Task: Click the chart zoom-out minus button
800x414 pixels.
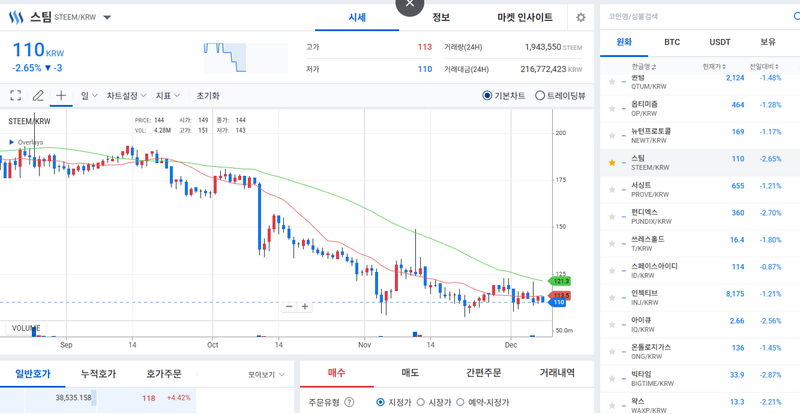Action: pos(289,306)
